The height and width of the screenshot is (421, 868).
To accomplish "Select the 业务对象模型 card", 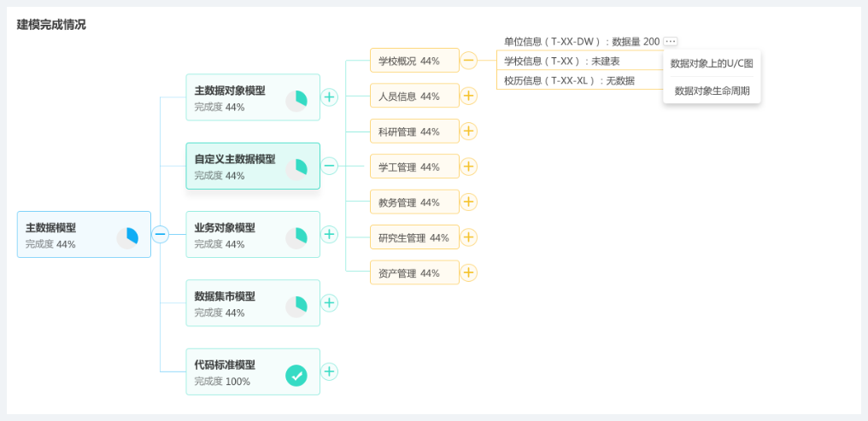I will click(253, 235).
